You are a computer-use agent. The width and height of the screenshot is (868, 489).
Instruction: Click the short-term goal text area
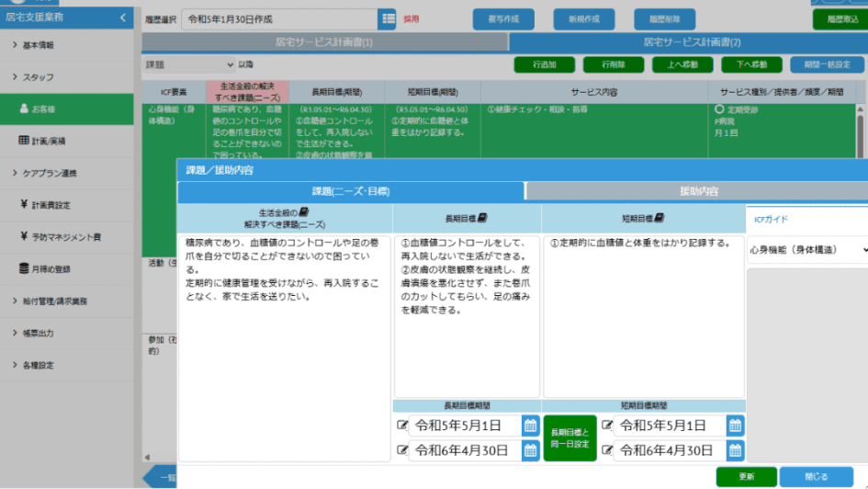(x=643, y=313)
